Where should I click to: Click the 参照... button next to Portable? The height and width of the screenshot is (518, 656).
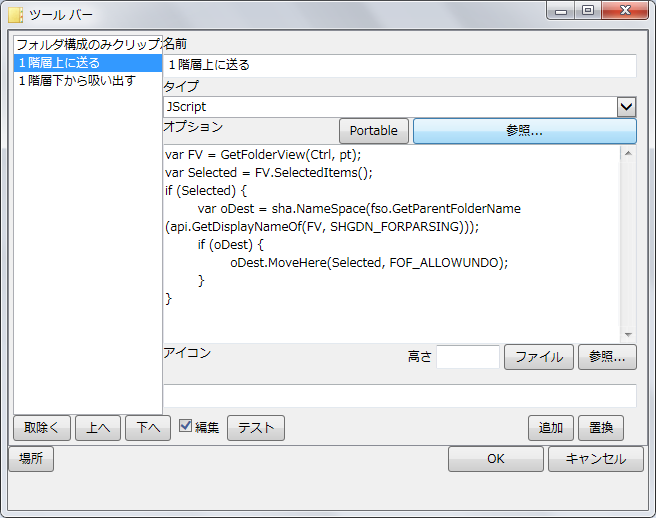(x=525, y=131)
